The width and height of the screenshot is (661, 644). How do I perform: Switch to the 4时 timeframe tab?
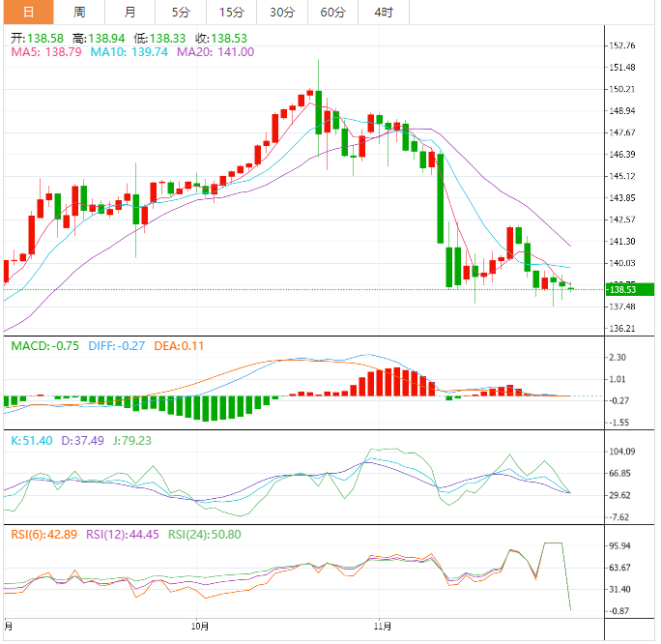pyautogui.click(x=383, y=13)
